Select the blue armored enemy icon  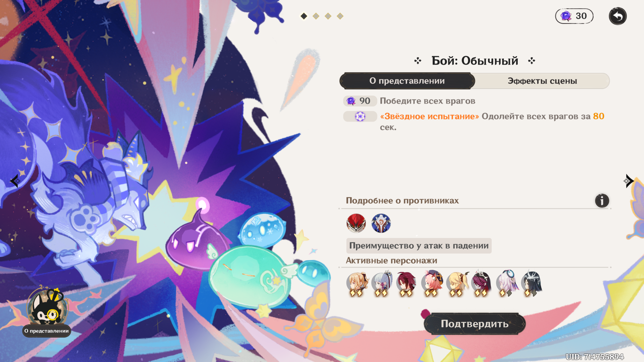381,223
